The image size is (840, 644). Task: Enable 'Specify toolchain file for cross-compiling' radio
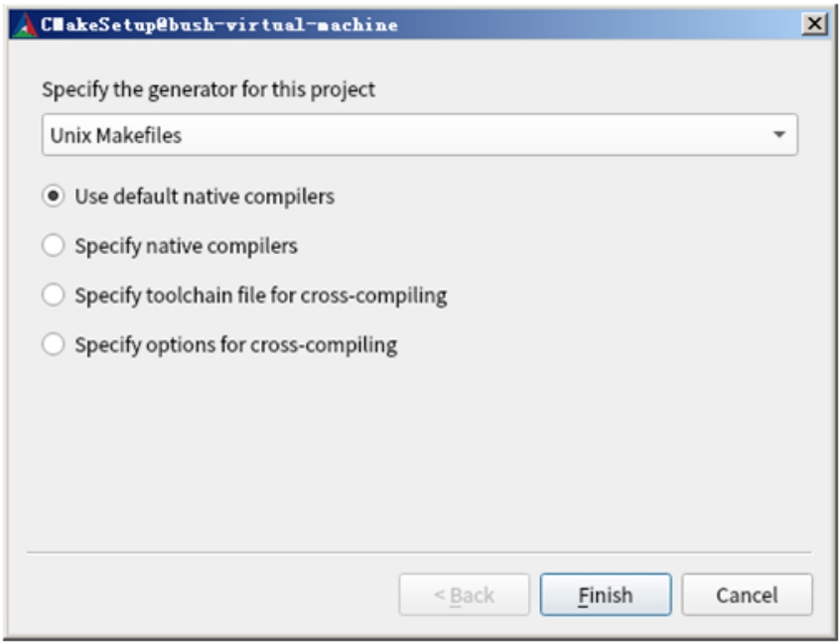54,296
